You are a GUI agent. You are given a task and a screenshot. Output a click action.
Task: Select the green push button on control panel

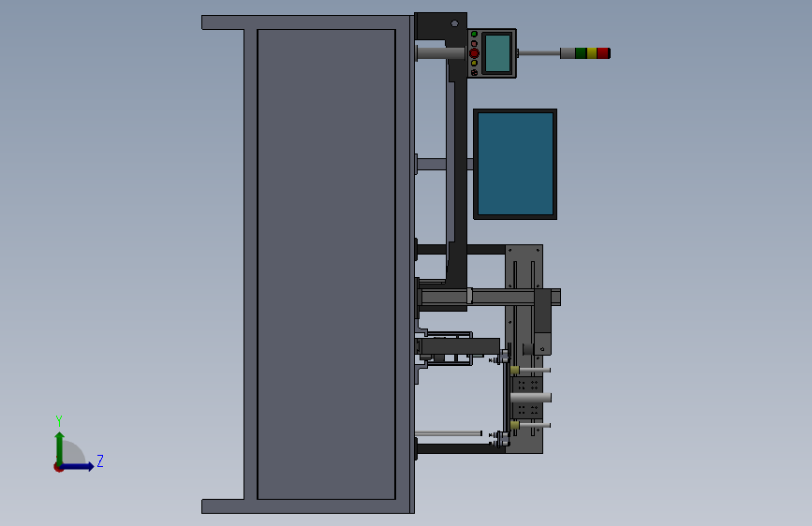pos(474,35)
